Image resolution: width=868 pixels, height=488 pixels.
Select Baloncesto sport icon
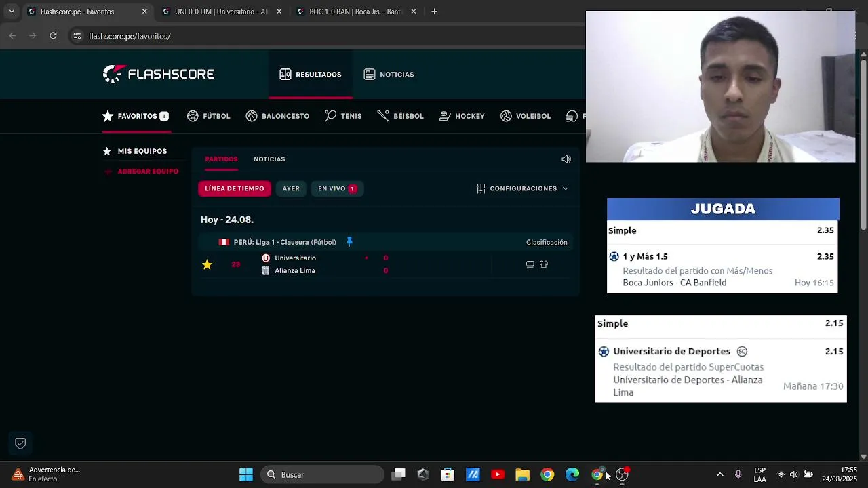point(277,116)
